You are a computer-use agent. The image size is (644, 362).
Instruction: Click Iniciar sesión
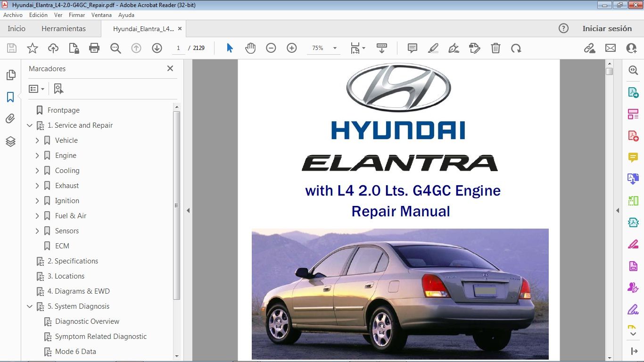(x=607, y=28)
